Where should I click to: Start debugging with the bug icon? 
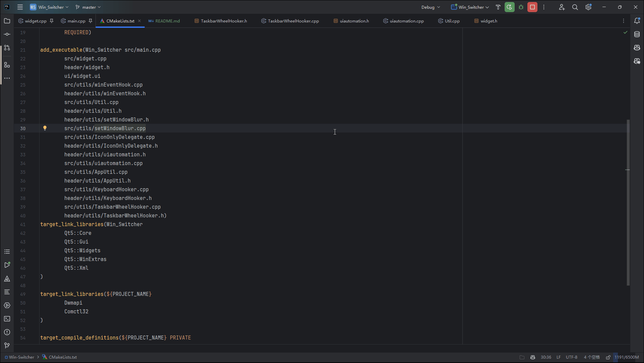pyautogui.click(x=521, y=7)
